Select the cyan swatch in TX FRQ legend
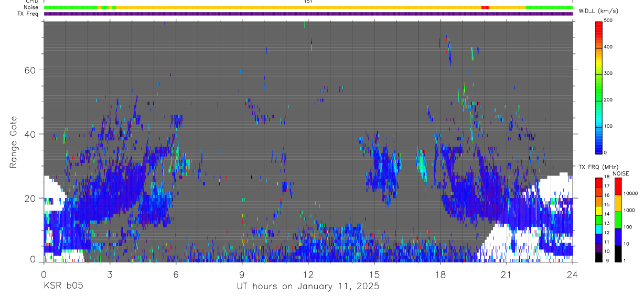The image size is (644, 297). [599, 229]
